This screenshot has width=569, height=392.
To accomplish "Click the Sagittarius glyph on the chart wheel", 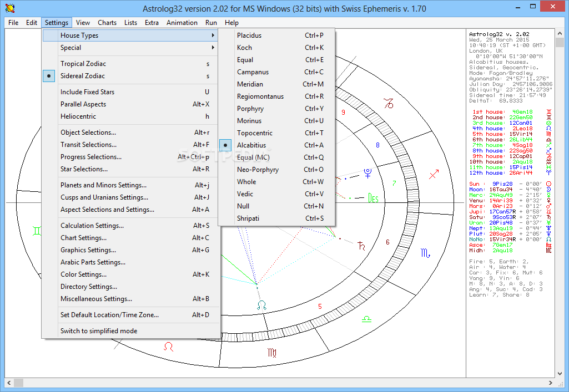I will click(x=434, y=174).
